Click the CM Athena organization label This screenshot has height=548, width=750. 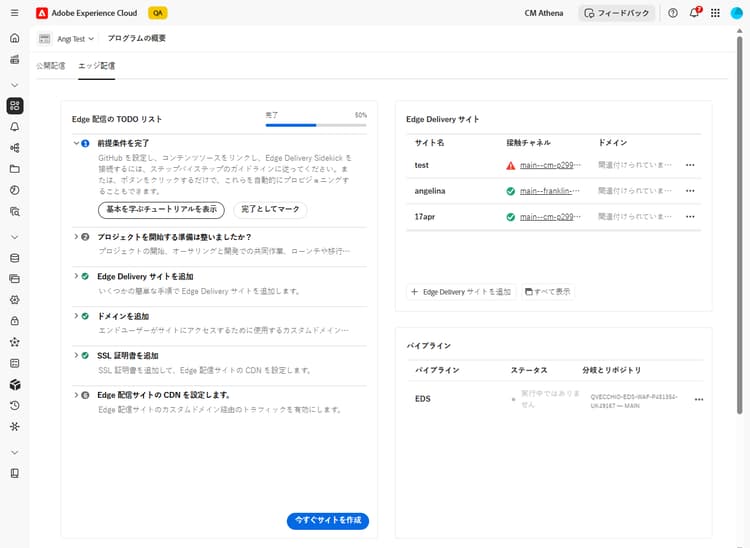point(544,13)
